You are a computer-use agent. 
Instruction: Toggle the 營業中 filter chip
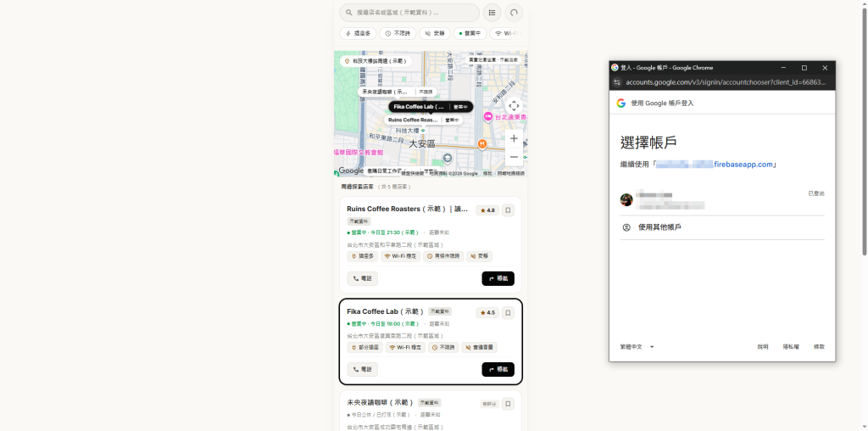[x=470, y=33]
